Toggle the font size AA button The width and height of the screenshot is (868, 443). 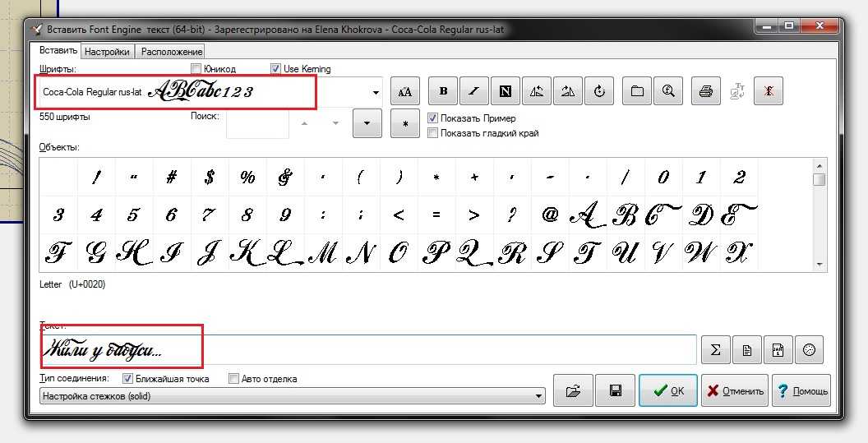click(x=404, y=91)
